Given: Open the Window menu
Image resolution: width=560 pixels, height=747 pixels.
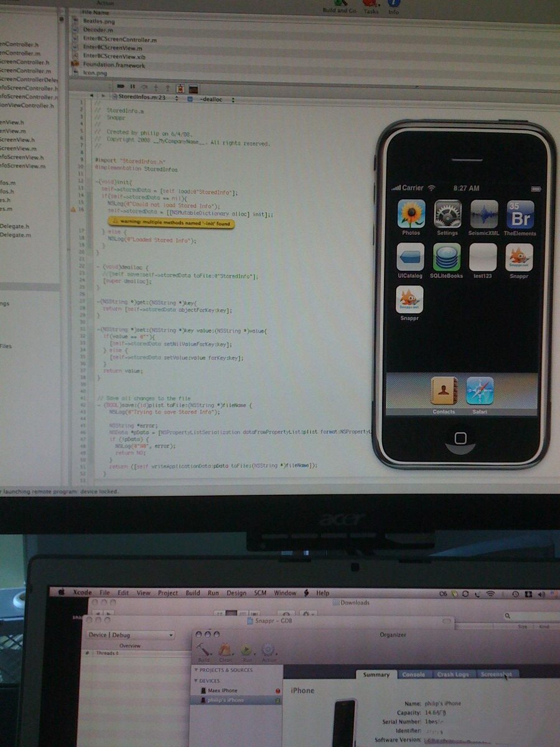Looking at the screenshot, I should (x=285, y=593).
